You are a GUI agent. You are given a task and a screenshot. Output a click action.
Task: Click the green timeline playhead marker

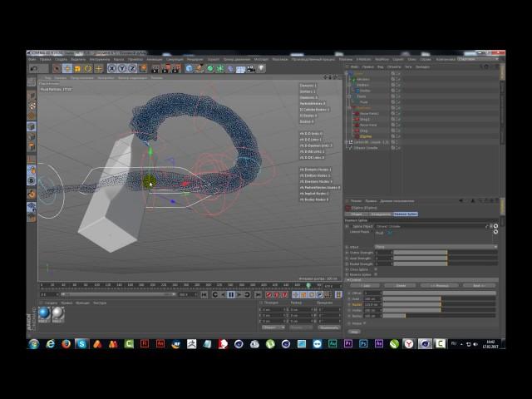tap(308, 286)
